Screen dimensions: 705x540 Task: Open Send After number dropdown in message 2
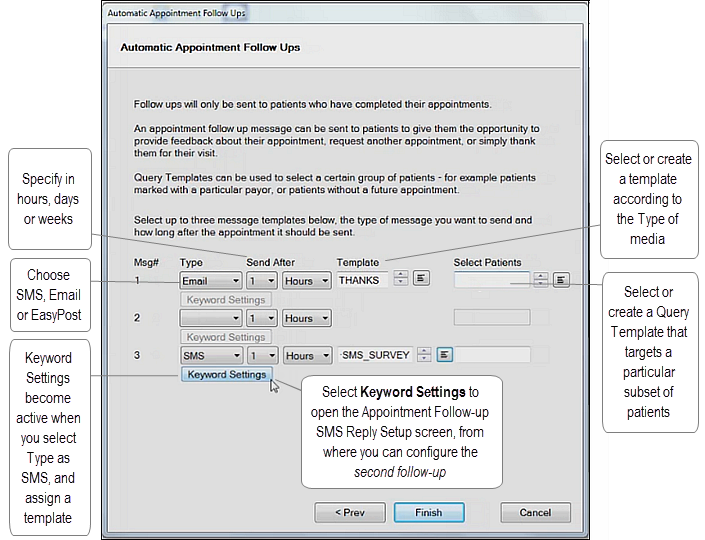[261, 318]
